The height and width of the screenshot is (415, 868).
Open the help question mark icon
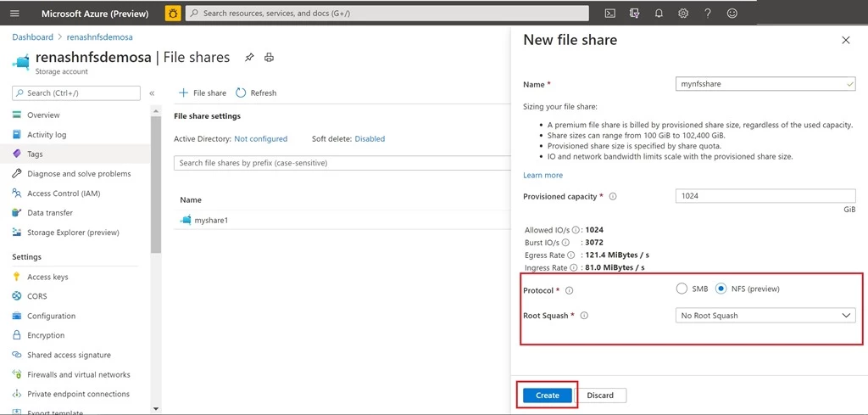pos(708,14)
